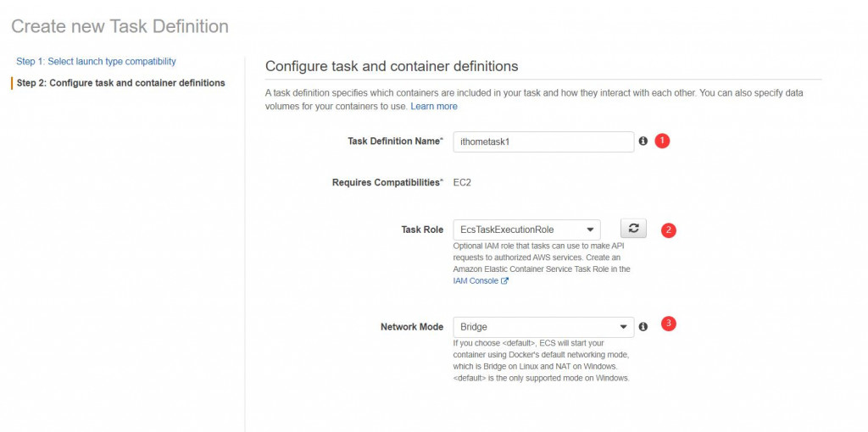Open the Learn more link
868x432 pixels.
[x=434, y=107]
